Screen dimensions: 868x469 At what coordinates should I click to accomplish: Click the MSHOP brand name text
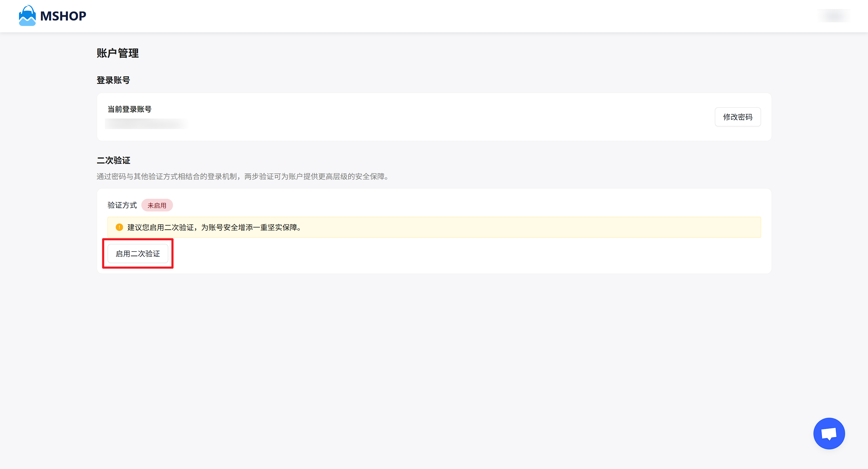click(63, 16)
